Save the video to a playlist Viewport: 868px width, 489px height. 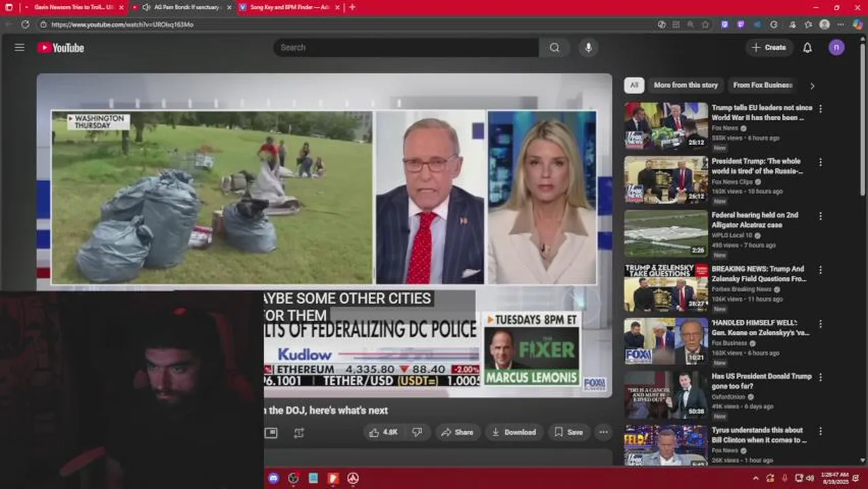(568, 432)
